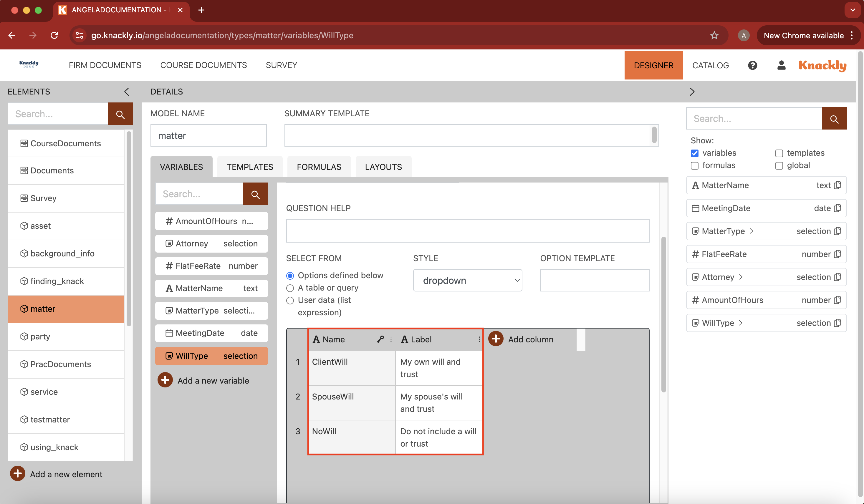Click the user account icon in the top bar
This screenshot has width=864, height=504.
click(x=781, y=65)
